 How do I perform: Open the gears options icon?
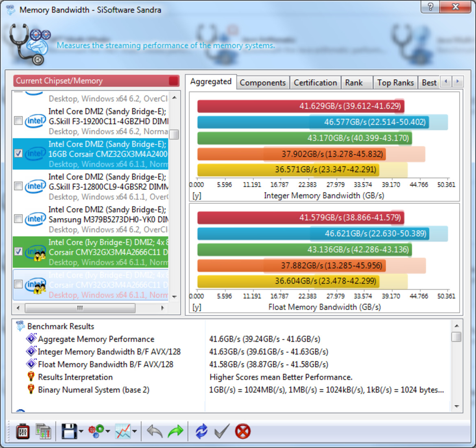click(x=96, y=431)
